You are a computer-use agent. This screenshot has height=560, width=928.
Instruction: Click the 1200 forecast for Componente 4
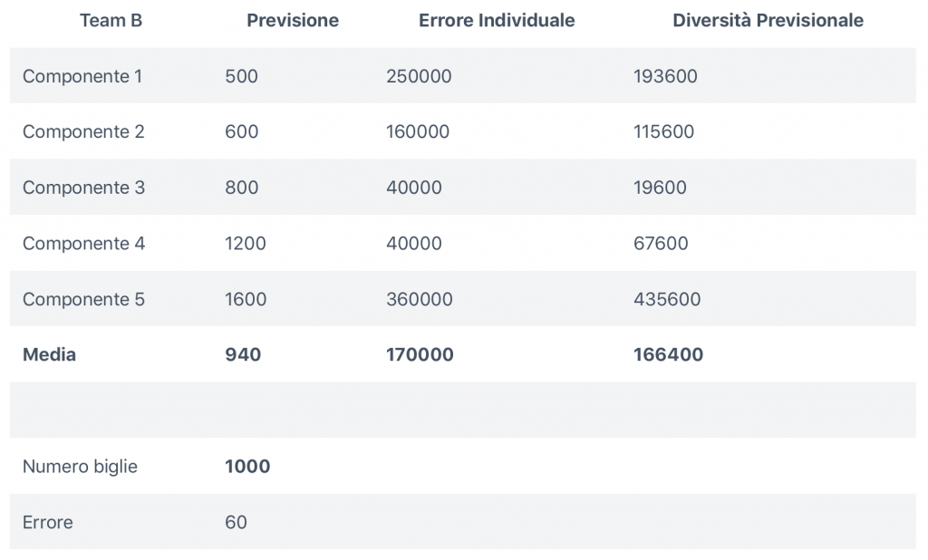tap(246, 244)
